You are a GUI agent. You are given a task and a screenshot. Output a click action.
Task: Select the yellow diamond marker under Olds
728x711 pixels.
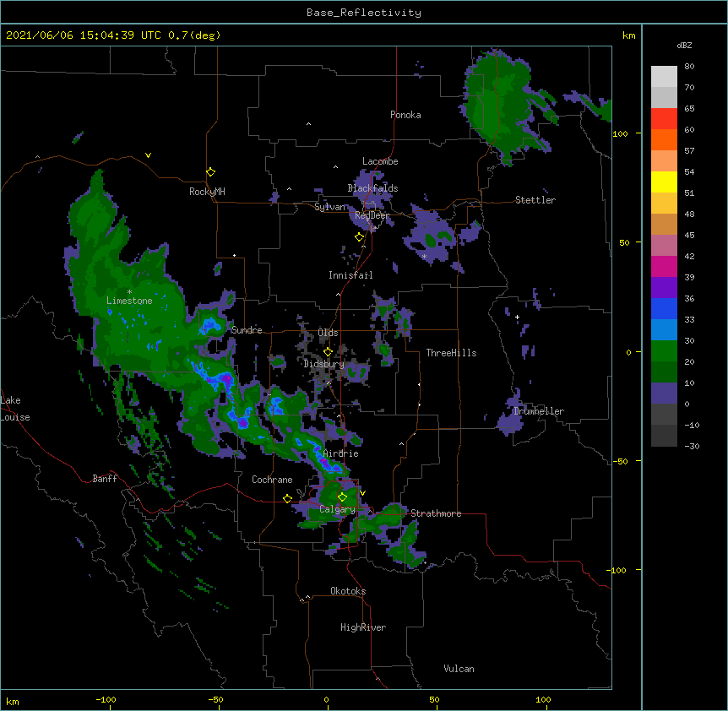[x=328, y=351]
